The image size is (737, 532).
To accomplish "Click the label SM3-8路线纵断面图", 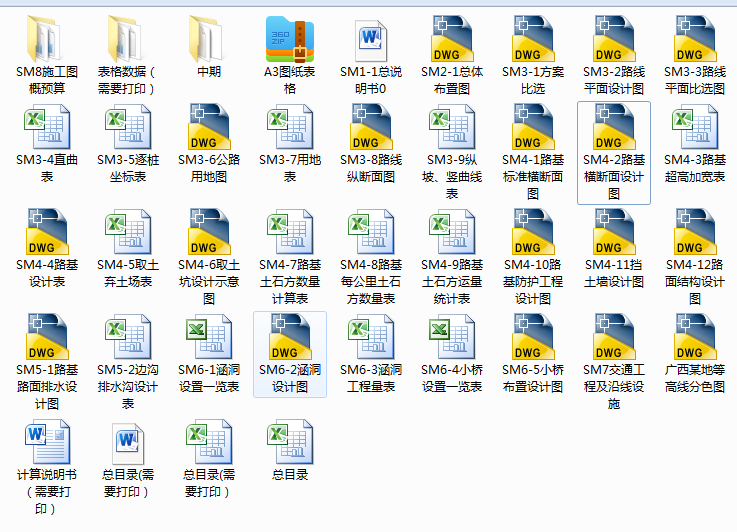I will tap(371, 168).
